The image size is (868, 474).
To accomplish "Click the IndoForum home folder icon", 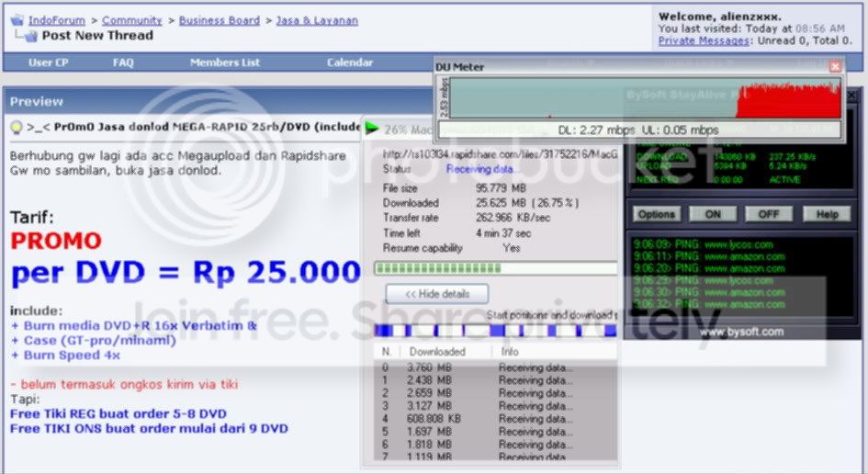I will tap(17, 20).
